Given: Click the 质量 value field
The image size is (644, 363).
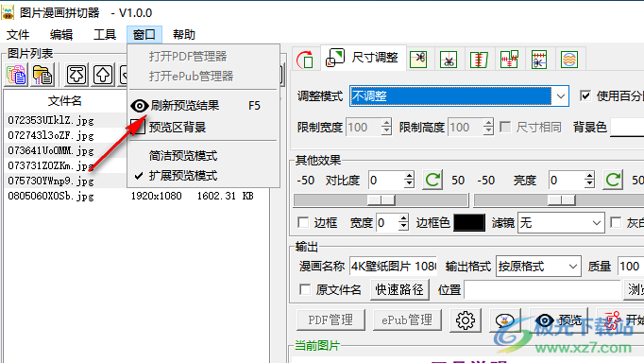Looking at the screenshot, I should pos(631,267).
